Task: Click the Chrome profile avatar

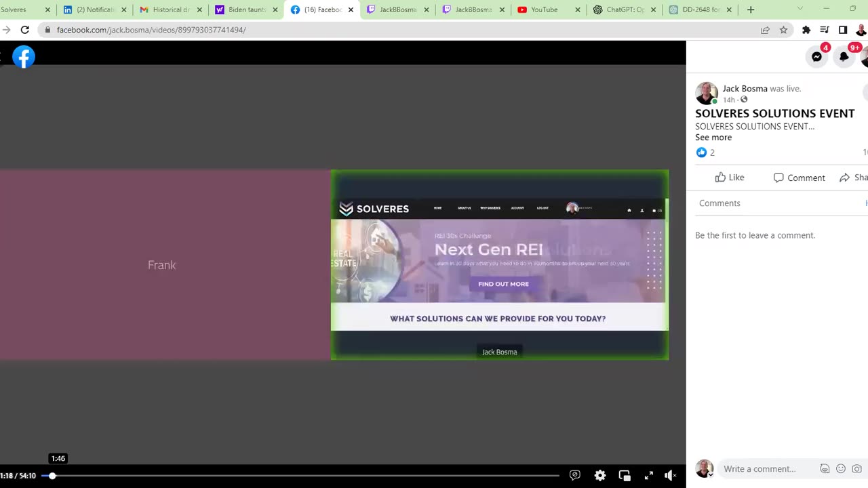Action: tap(862, 30)
